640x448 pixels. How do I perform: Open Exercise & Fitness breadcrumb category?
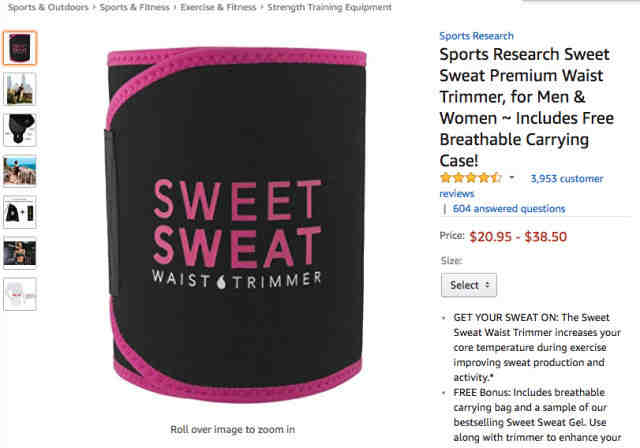(x=218, y=7)
